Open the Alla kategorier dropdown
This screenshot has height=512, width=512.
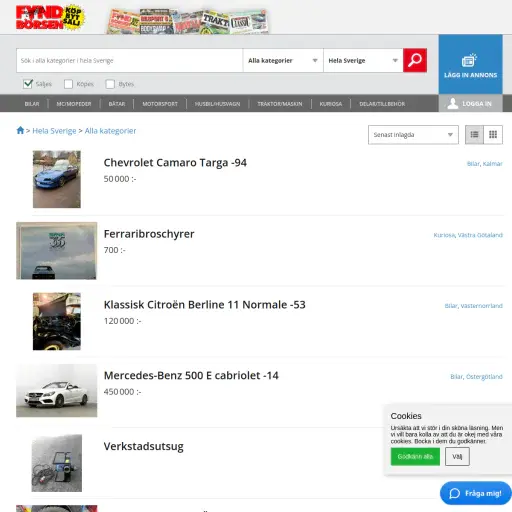click(x=283, y=60)
